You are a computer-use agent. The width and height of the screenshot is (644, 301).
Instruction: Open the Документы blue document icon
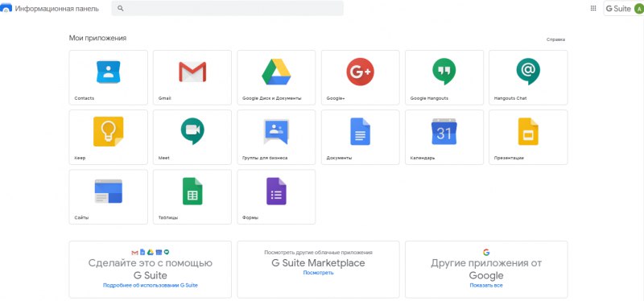click(360, 131)
